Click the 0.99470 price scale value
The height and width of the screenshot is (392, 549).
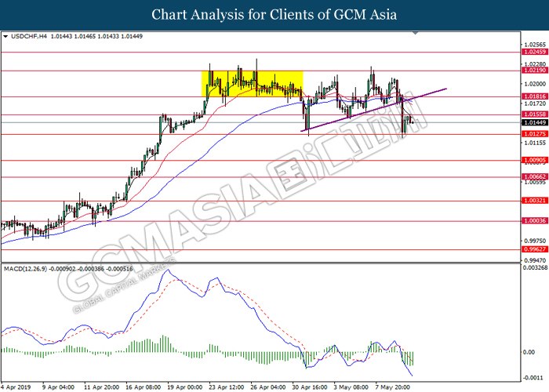point(535,260)
